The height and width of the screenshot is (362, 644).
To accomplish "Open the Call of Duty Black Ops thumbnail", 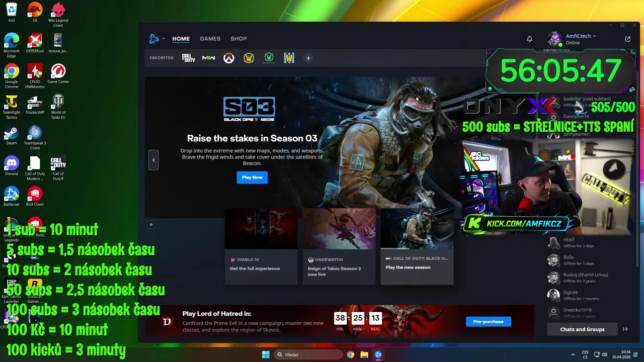I will coord(417,246).
